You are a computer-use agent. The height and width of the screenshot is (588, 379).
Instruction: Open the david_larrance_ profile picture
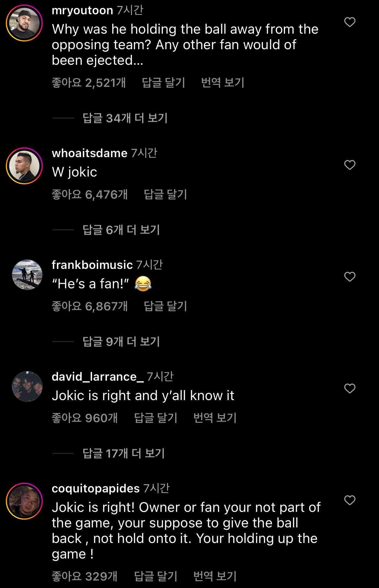27,386
